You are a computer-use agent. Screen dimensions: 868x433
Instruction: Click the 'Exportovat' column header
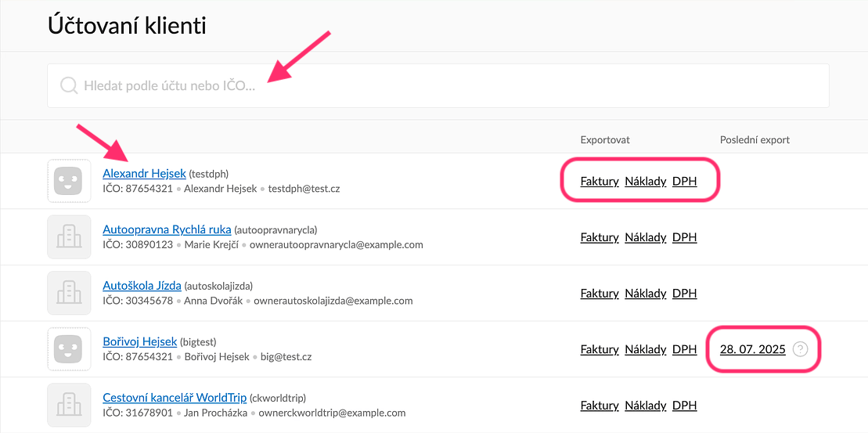(605, 139)
